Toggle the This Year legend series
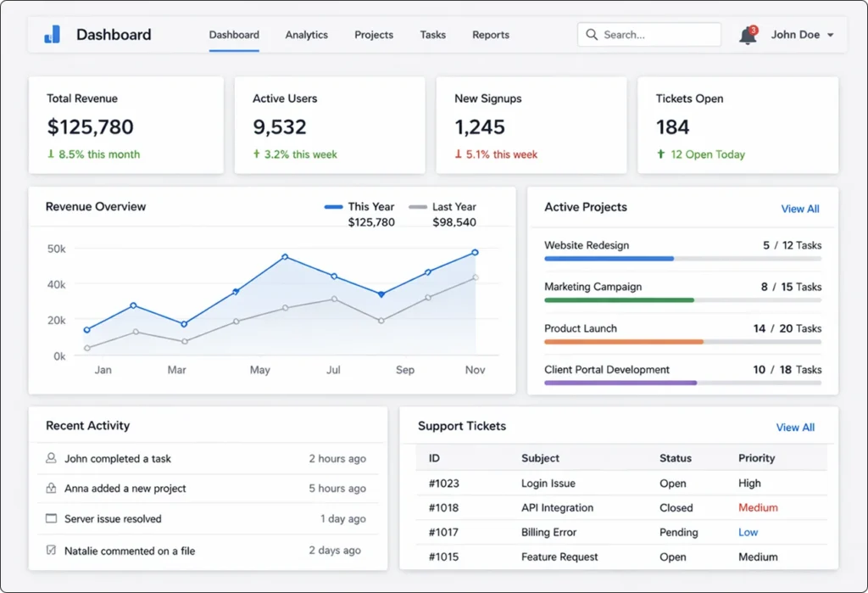The height and width of the screenshot is (593, 868). point(359,206)
